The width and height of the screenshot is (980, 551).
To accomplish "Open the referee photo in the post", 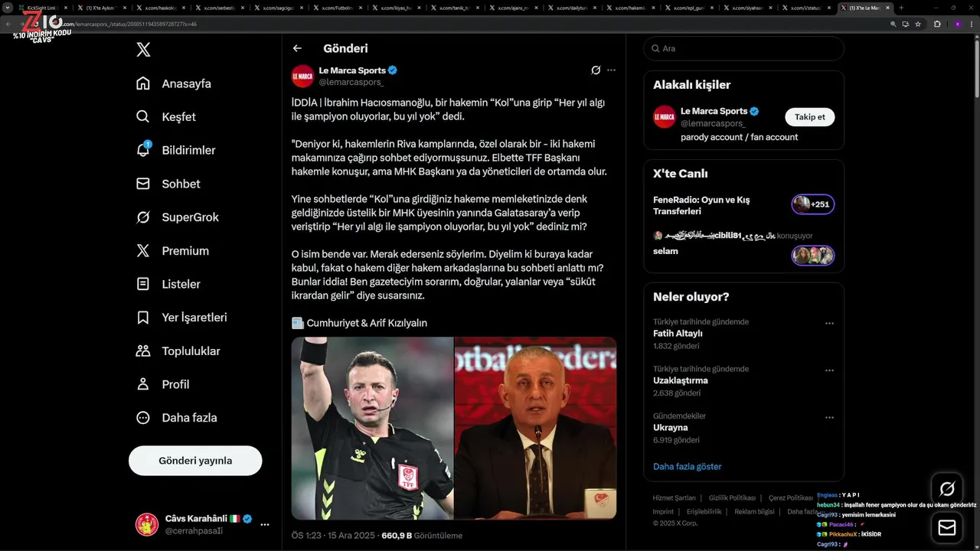I will pos(372,429).
